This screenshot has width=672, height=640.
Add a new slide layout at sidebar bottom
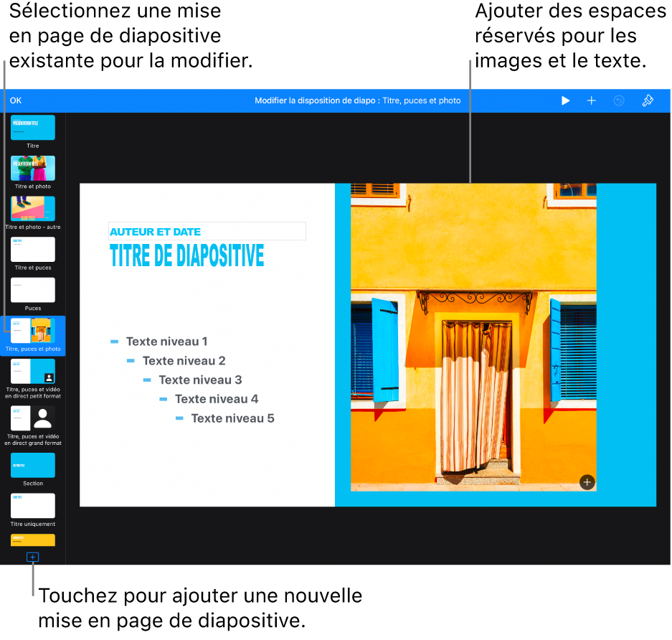[x=32, y=557]
